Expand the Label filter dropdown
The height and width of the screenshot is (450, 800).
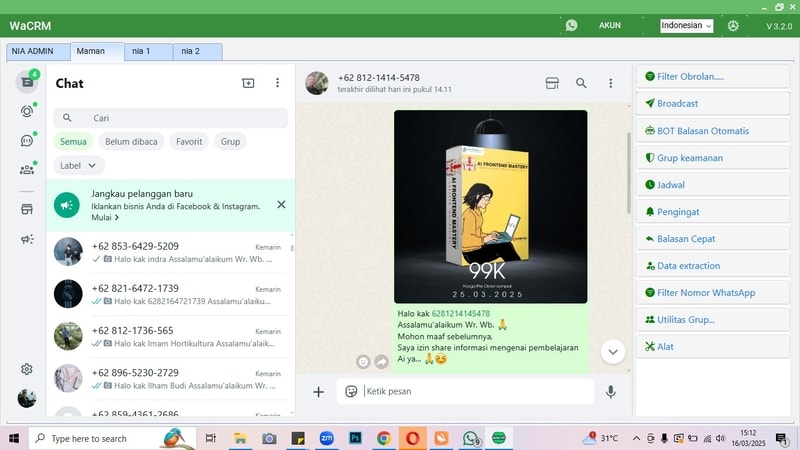[78, 165]
